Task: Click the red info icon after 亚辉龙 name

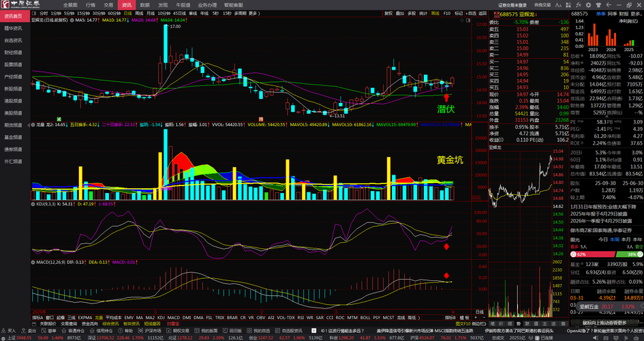Action: coord(537,14)
